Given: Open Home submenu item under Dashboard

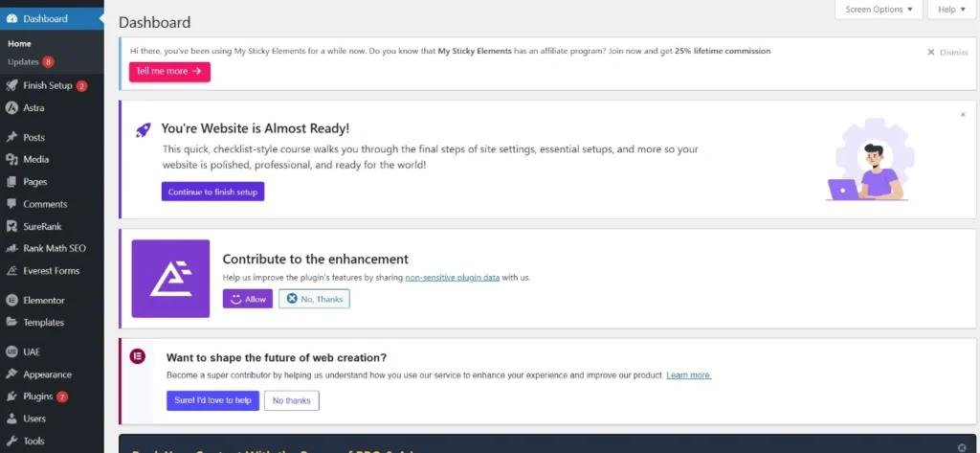Looking at the screenshot, I should (19, 44).
